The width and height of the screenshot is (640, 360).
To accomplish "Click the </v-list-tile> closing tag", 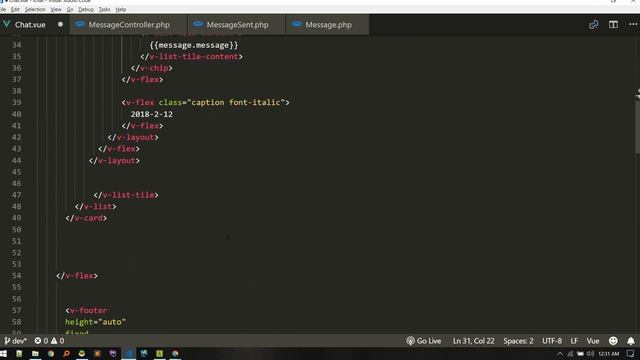I will 126,195.
